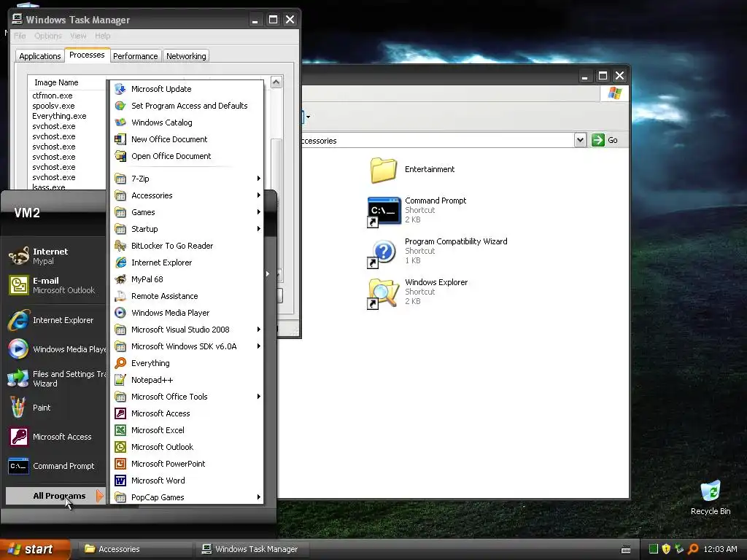Expand the Accessories submenu
Viewport: 747px width, 560px height.
(186, 195)
